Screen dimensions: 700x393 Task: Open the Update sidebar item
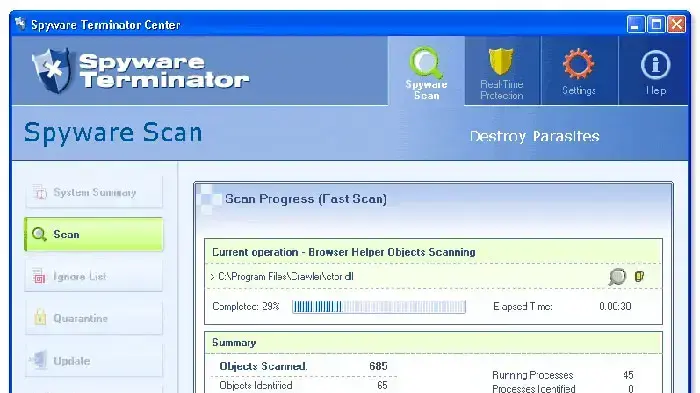click(94, 361)
